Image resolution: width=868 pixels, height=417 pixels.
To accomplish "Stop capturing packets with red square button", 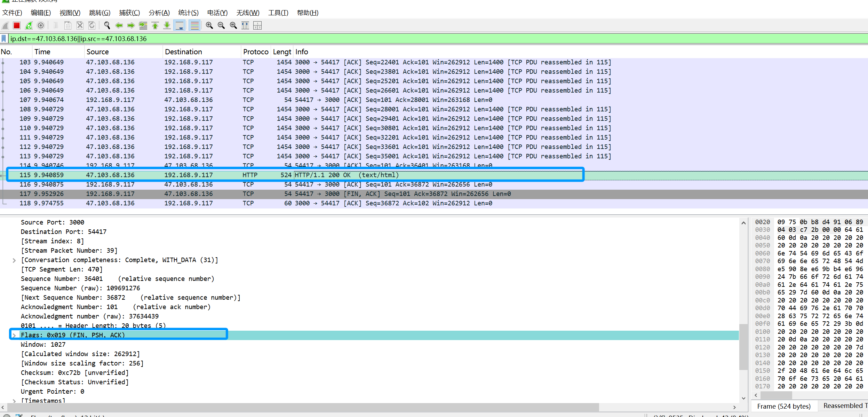I will coord(16,25).
